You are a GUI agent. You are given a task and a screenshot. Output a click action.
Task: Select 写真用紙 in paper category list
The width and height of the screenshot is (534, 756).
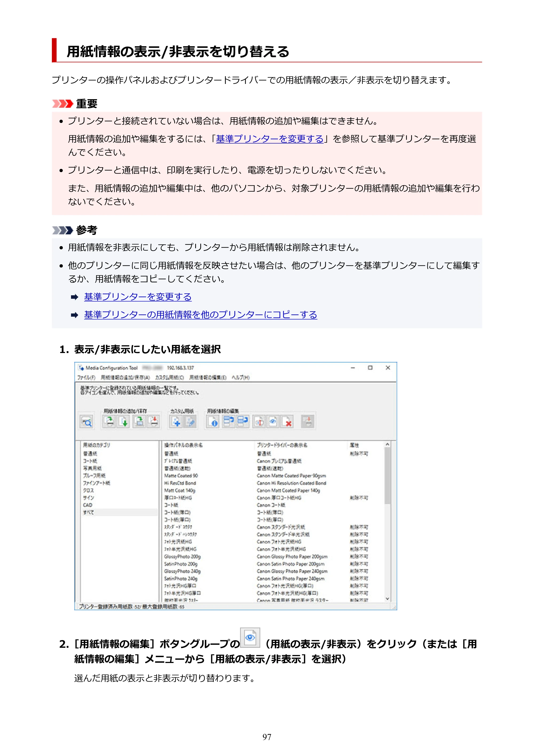pos(92,468)
